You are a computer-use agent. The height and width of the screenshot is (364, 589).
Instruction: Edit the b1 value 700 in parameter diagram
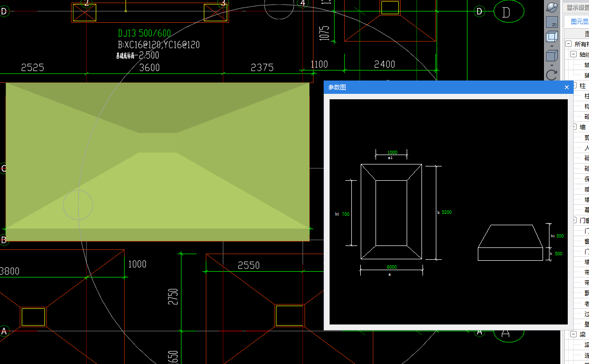pyautogui.click(x=345, y=214)
